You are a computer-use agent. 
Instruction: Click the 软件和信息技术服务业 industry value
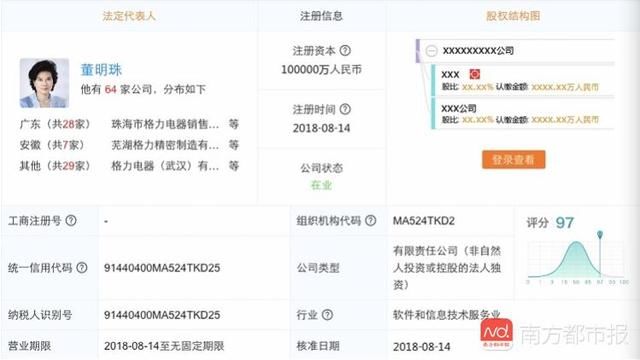(447, 315)
